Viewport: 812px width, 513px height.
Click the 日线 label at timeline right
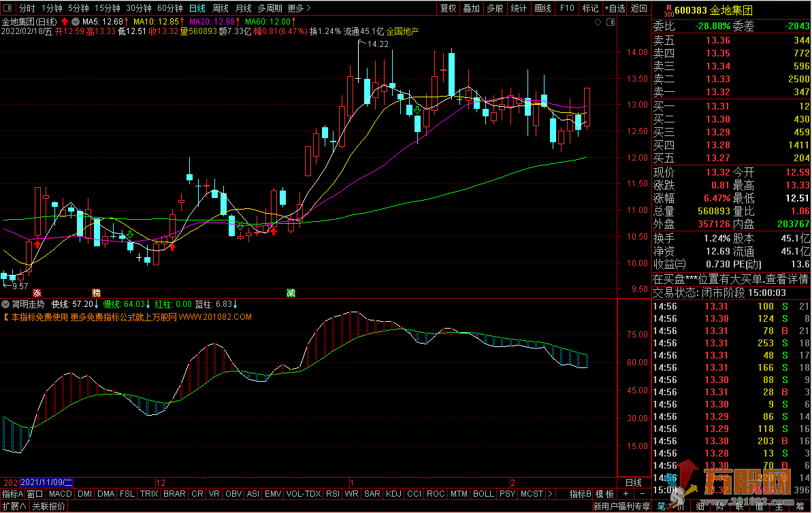coord(634,482)
